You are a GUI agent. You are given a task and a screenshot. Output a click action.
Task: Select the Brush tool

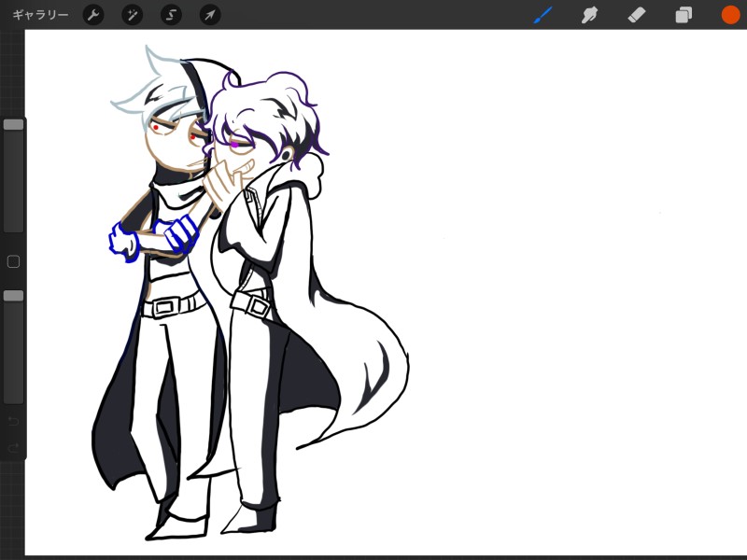pos(543,15)
